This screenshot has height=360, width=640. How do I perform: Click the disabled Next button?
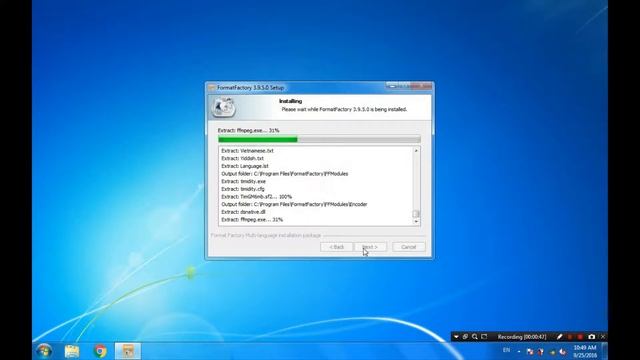[x=371, y=247]
